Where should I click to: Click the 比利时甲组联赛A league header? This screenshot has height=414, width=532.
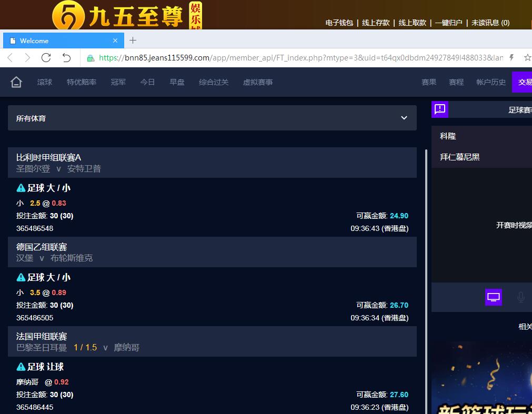(212, 163)
